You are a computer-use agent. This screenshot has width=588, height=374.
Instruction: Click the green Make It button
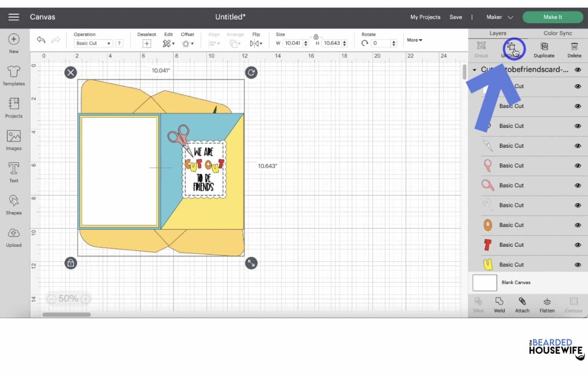(x=552, y=17)
